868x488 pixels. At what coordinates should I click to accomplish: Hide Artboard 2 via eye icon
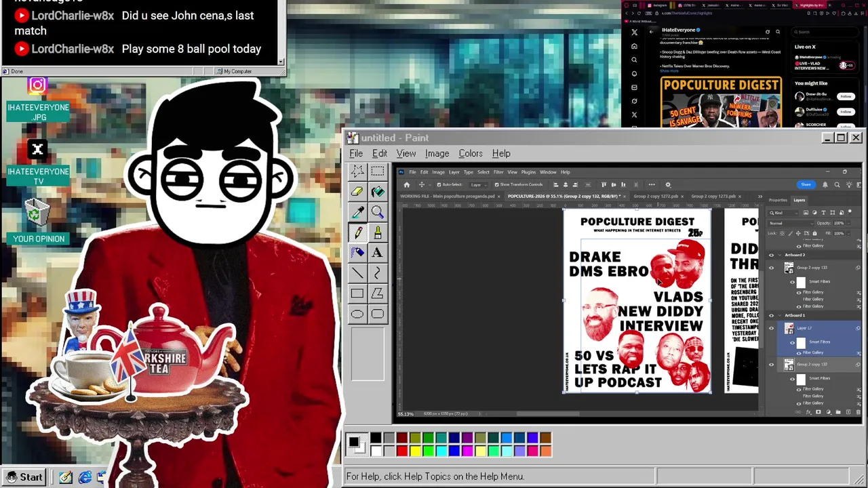tap(771, 255)
